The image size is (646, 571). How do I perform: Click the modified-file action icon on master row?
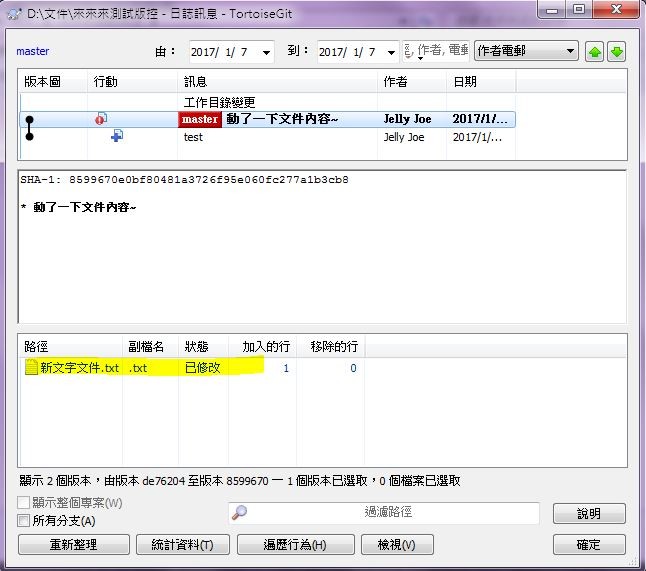pyautogui.click(x=101, y=119)
